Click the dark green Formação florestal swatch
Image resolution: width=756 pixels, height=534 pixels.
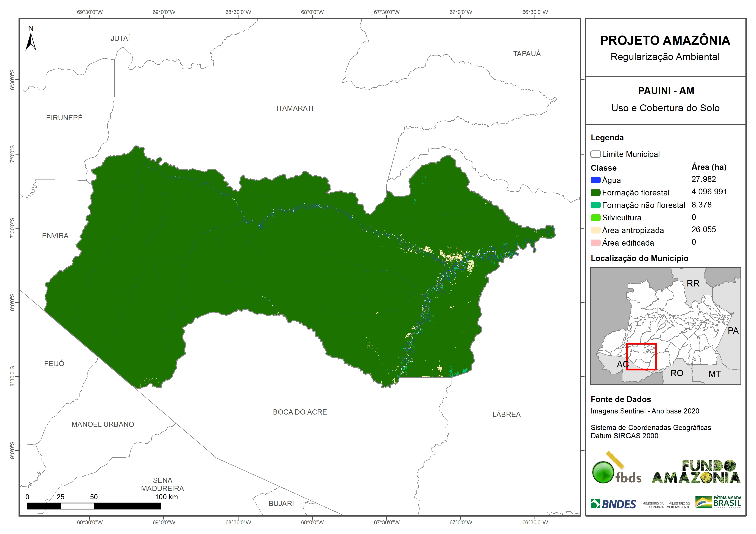click(595, 192)
